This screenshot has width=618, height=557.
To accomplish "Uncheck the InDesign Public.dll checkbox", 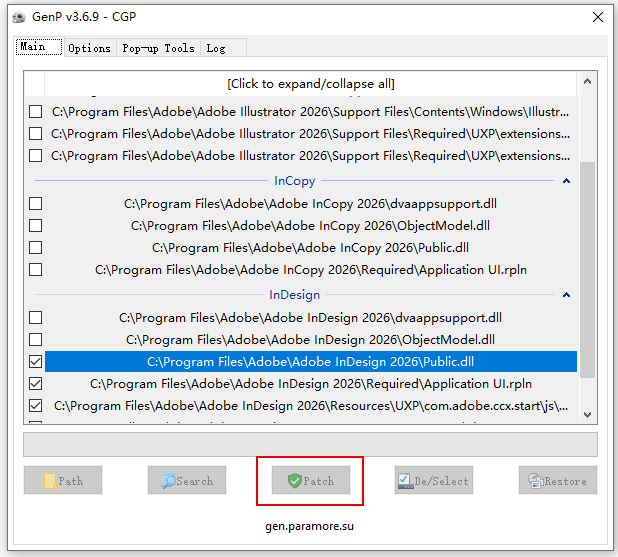I will point(36,361).
